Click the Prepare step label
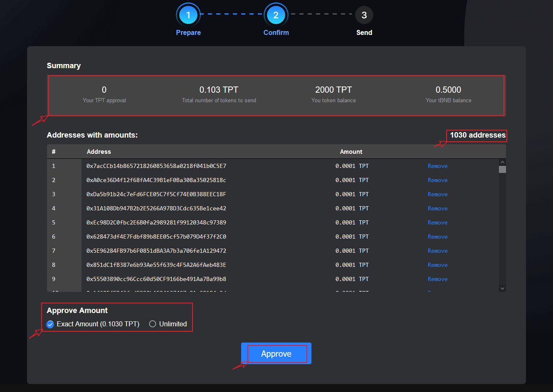This screenshot has width=553, height=392. coord(188,32)
